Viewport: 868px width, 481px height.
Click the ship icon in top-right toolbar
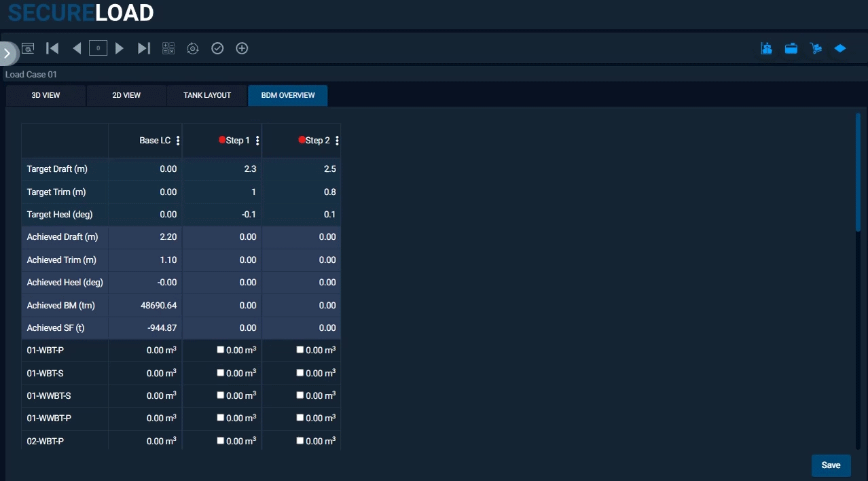pyautogui.click(x=766, y=48)
